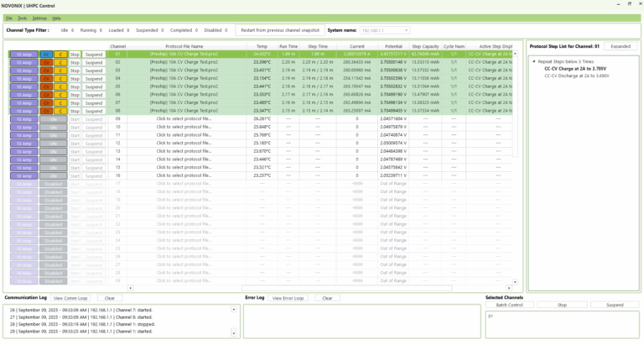
Task: Select protocol file cell for channel 12
Action: pyautogui.click(x=184, y=143)
